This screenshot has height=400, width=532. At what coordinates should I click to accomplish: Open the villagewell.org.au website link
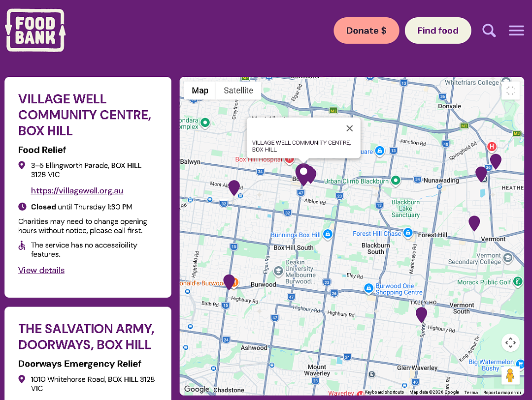(x=77, y=190)
